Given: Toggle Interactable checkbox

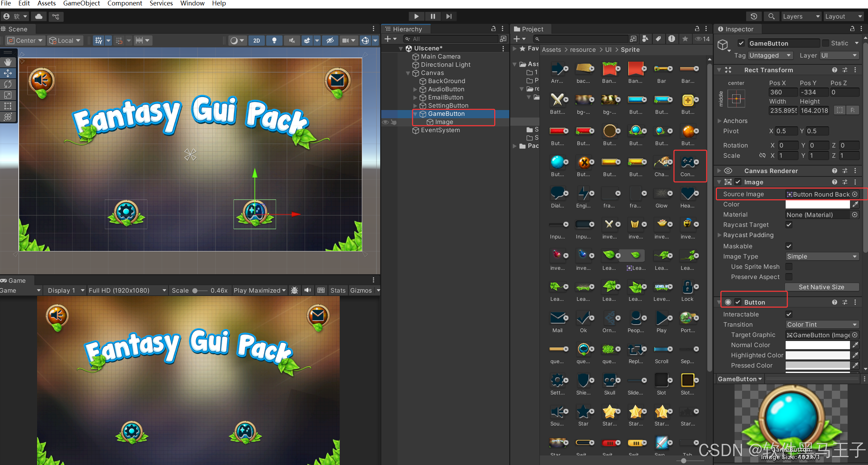Looking at the screenshot, I should [789, 314].
